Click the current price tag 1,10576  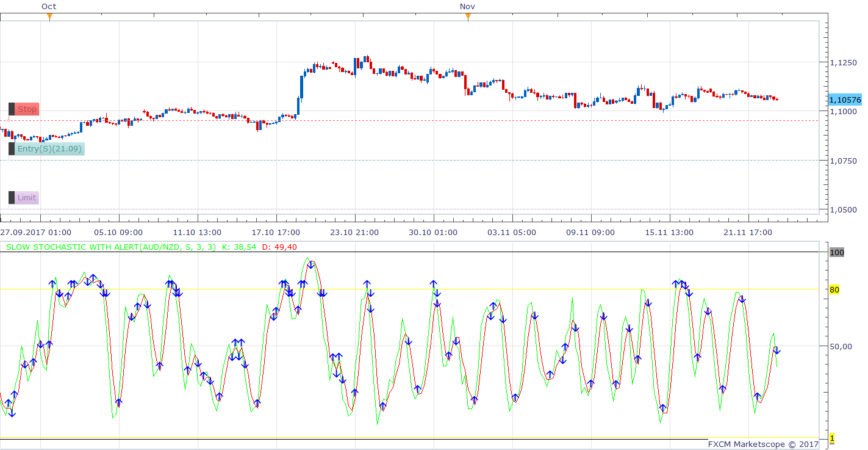(x=845, y=100)
